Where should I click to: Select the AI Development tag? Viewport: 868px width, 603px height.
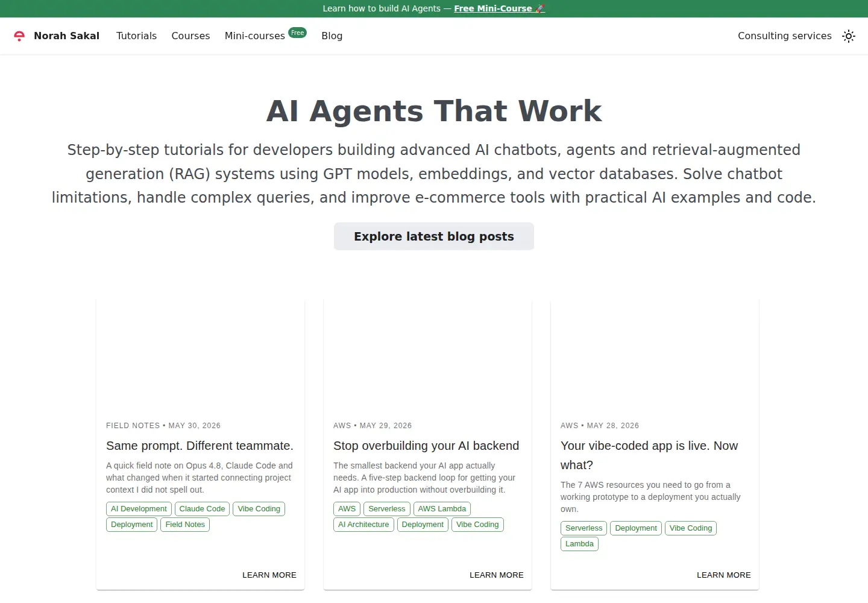139,509
